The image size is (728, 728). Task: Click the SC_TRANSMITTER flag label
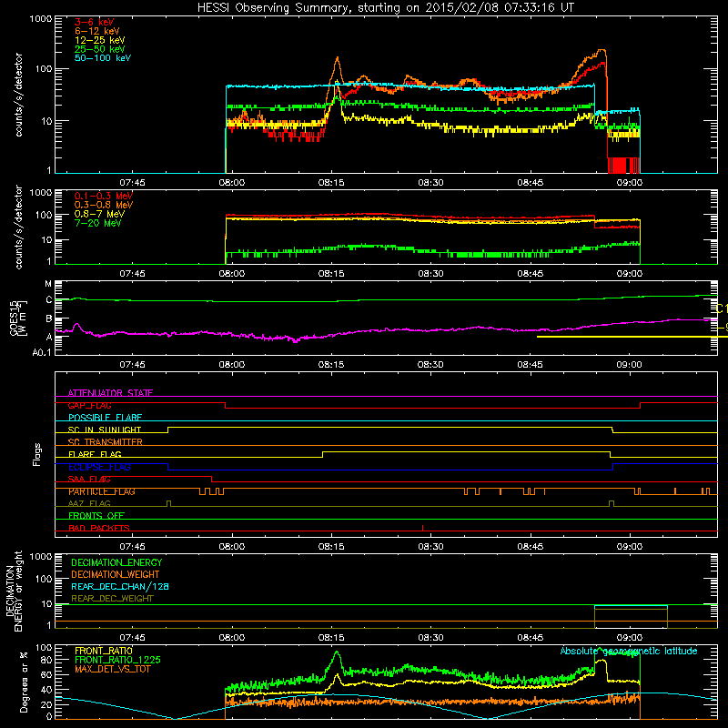click(105, 442)
